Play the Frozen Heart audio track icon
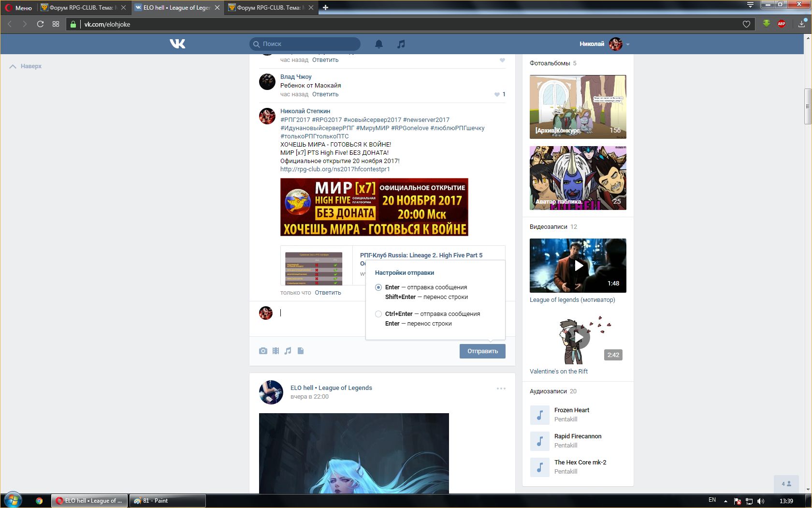This screenshot has height=508, width=812. click(540, 415)
